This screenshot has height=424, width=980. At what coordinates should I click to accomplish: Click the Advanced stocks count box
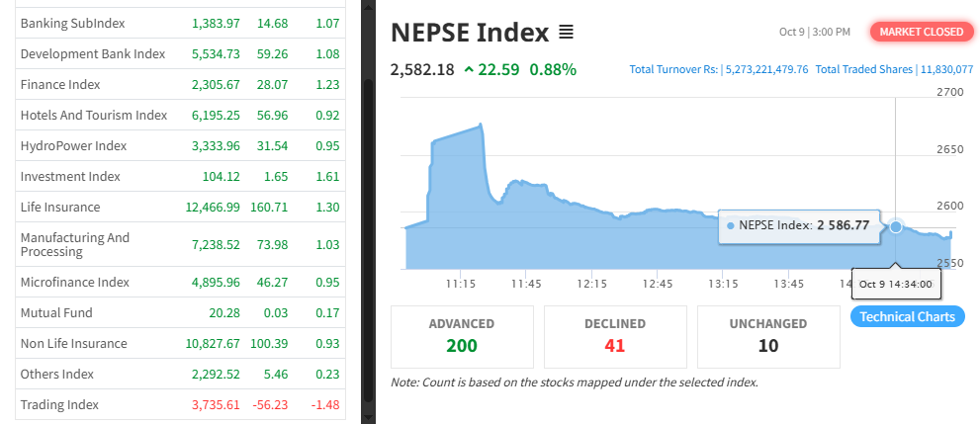[x=462, y=336]
